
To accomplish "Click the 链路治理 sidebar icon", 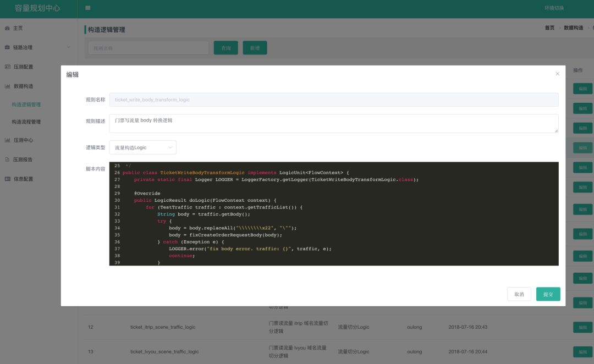I will click(7, 47).
